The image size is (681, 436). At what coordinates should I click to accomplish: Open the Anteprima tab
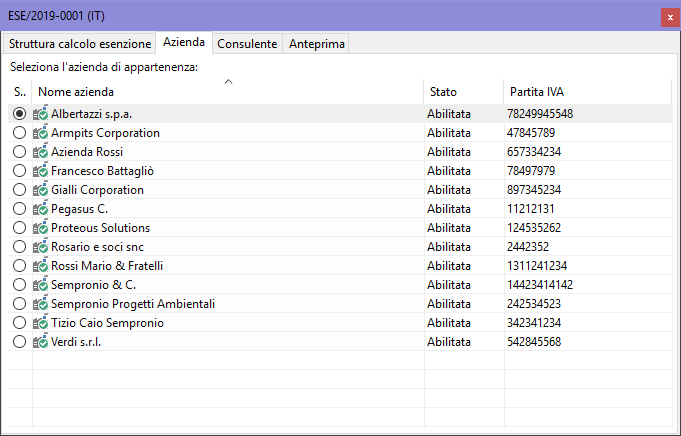pos(316,44)
